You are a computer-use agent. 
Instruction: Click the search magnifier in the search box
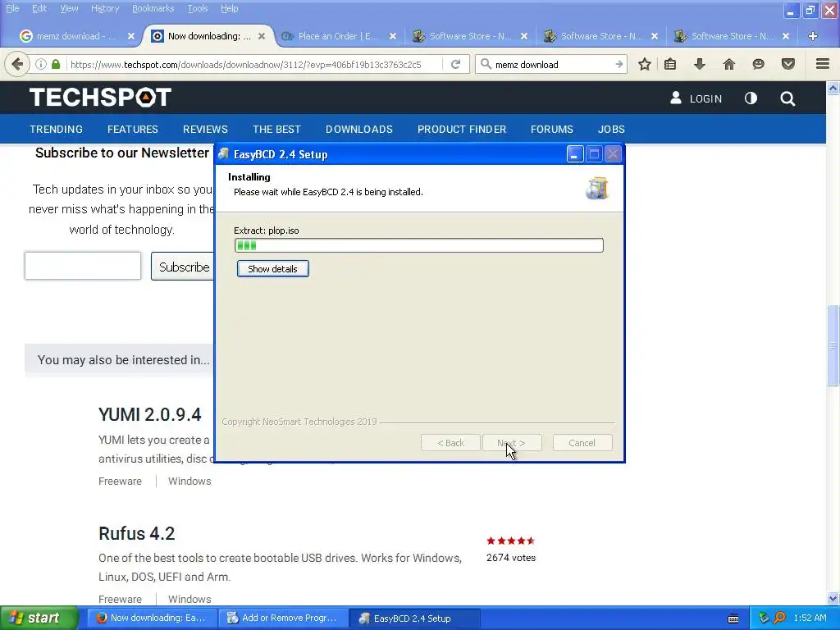(486, 64)
